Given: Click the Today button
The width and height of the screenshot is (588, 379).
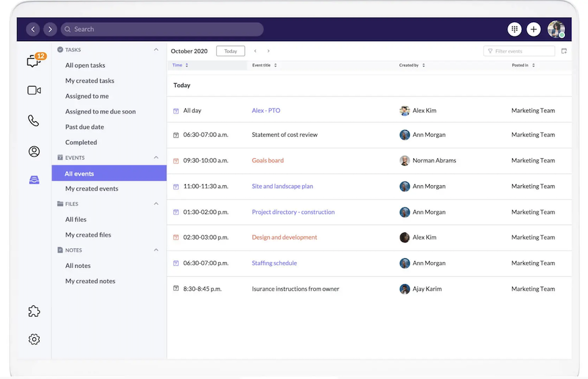Looking at the screenshot, I should point(230,51).
